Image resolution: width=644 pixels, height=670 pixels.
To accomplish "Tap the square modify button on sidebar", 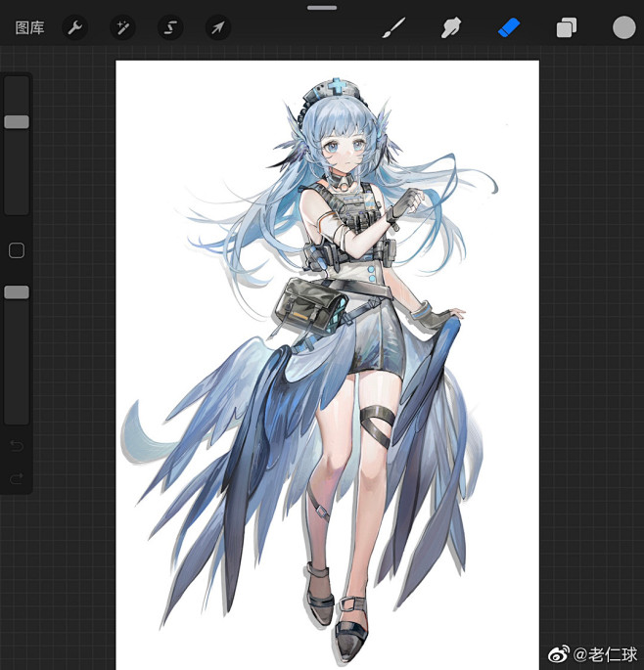I will point(17,250).
